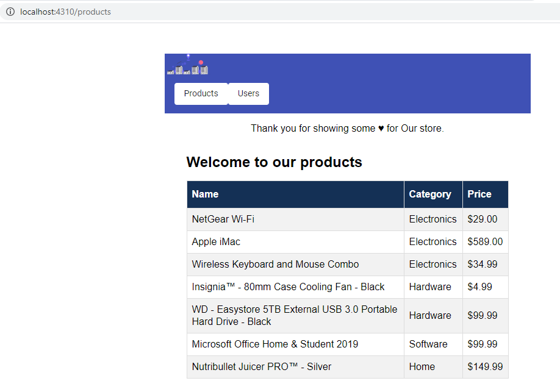560x392 pixels.
Task: Click the heart symbol in thank-you message
Action: pyautogui.click(x=381, y=129)
